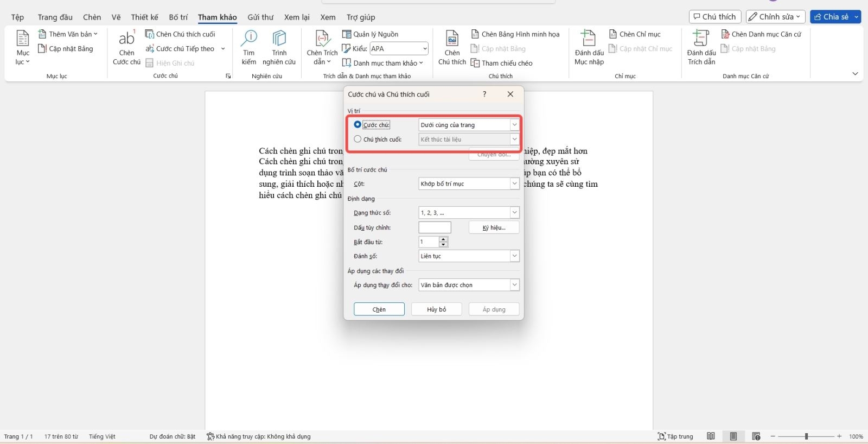Click the Tìm kiếm search icon
Viewport: 868px width, 444px height.
(248, 48)
